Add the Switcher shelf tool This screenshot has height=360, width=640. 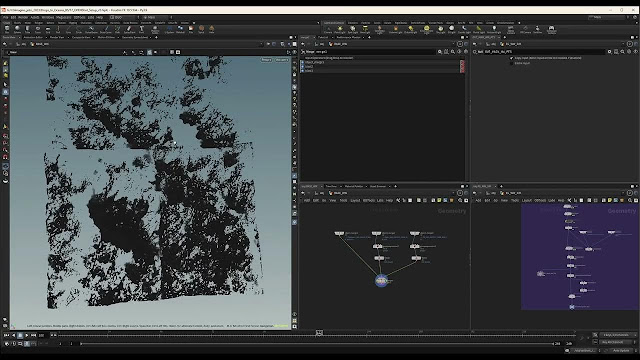tap(538, 29)
